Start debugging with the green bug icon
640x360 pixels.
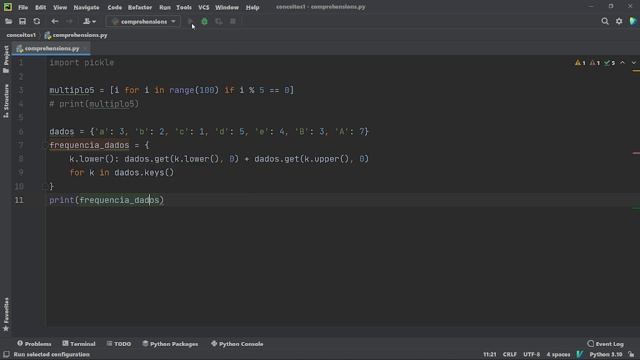pos(204,21)
